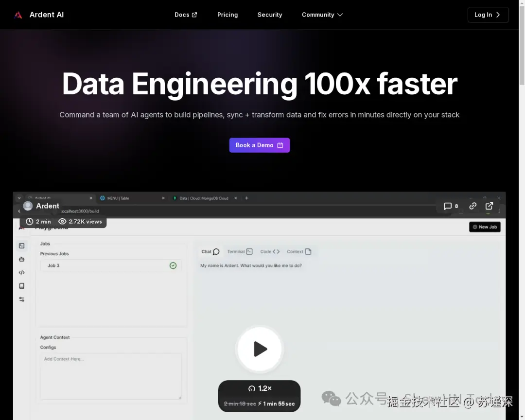Screen dimensions: 525x420
Task: Open the robot agent sidebar icon
Action: pyautogui.click(x=22, y=259)
